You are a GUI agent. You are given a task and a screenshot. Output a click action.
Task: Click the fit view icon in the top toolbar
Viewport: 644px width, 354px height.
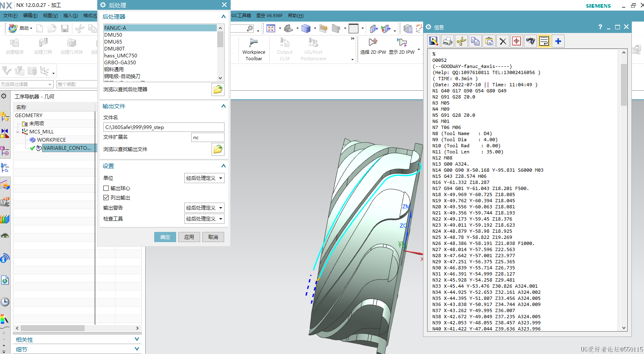[271, 28]
